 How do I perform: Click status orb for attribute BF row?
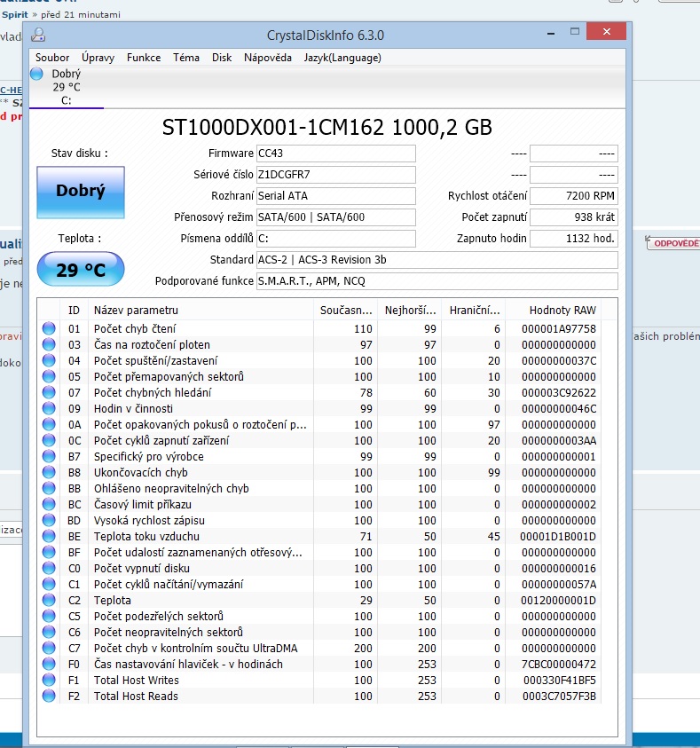click(x=49, y=552)
